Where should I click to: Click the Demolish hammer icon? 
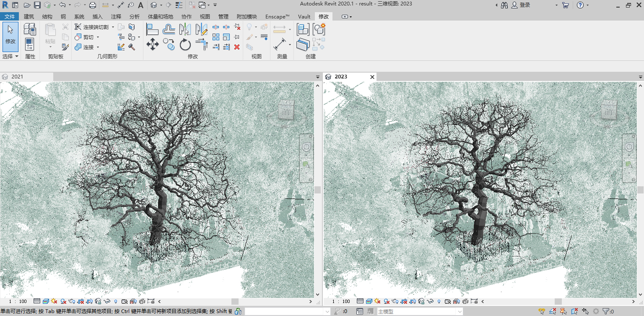[131, 47]
